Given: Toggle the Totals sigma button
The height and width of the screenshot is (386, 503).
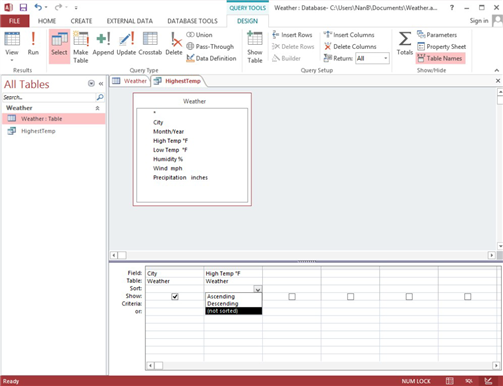Looking at the screenshot, I should click(405, 44).
